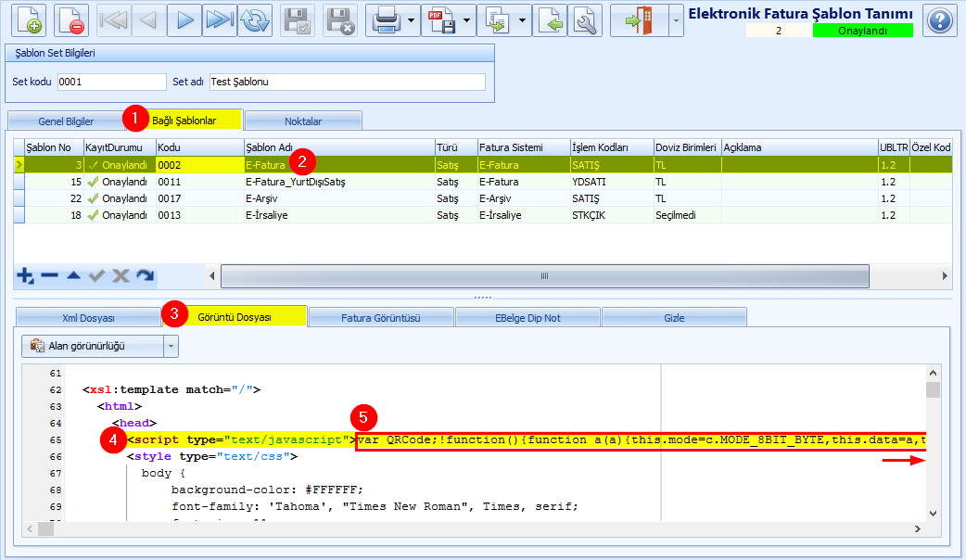This screenshot has width=966, height=560.
Task: Add grid row with plus icon
Action: [x=25, y=276]
